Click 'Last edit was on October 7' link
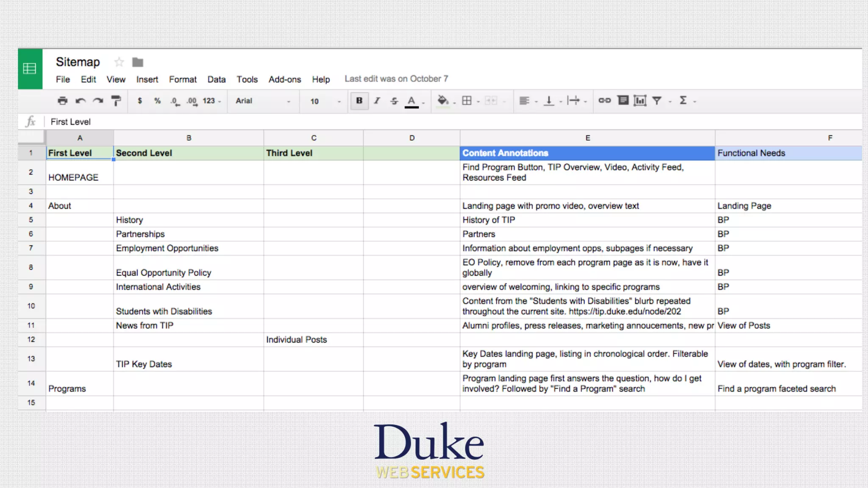868x488 pixels. pyautogui.click(x=396, y=79)
